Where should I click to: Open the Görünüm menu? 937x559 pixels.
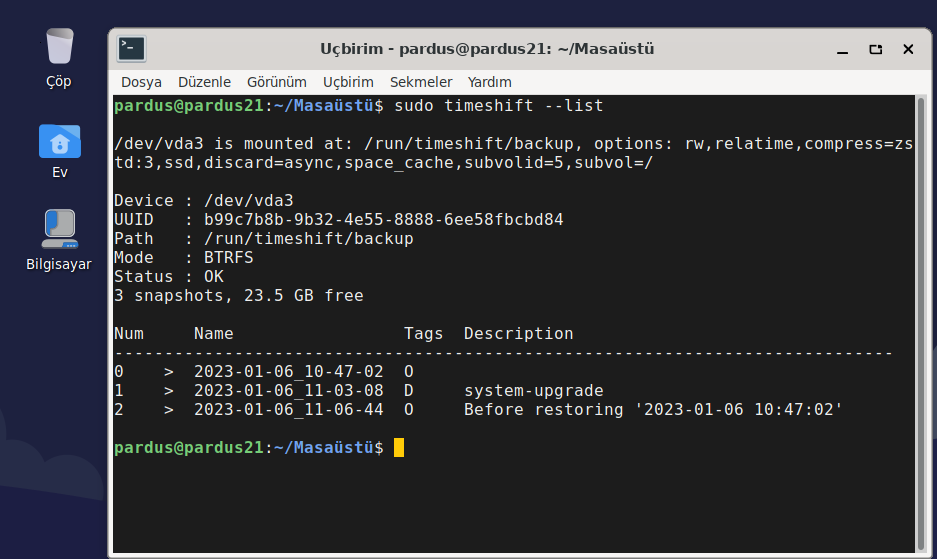(x=277, y=82)
